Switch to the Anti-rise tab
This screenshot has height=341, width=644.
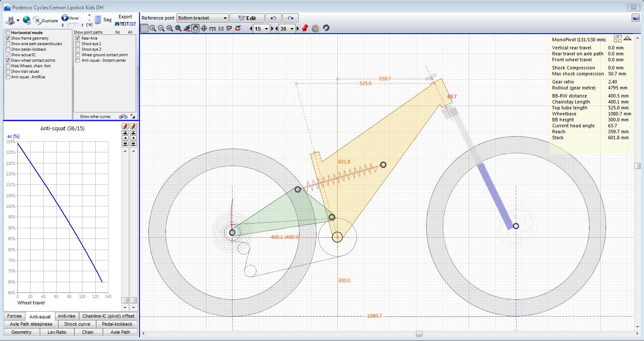[67, 316]
